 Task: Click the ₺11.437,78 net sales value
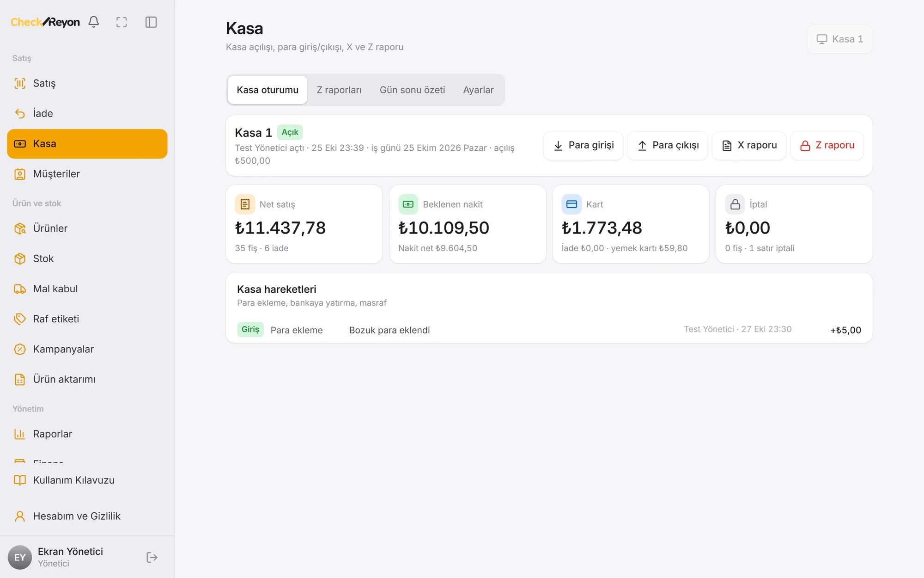pyautogui.click(x=280, y=228)
